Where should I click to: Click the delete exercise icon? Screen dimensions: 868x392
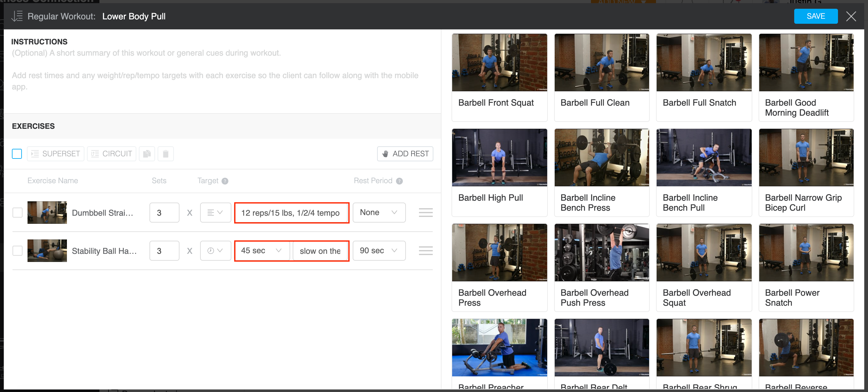tap(166, 154)
